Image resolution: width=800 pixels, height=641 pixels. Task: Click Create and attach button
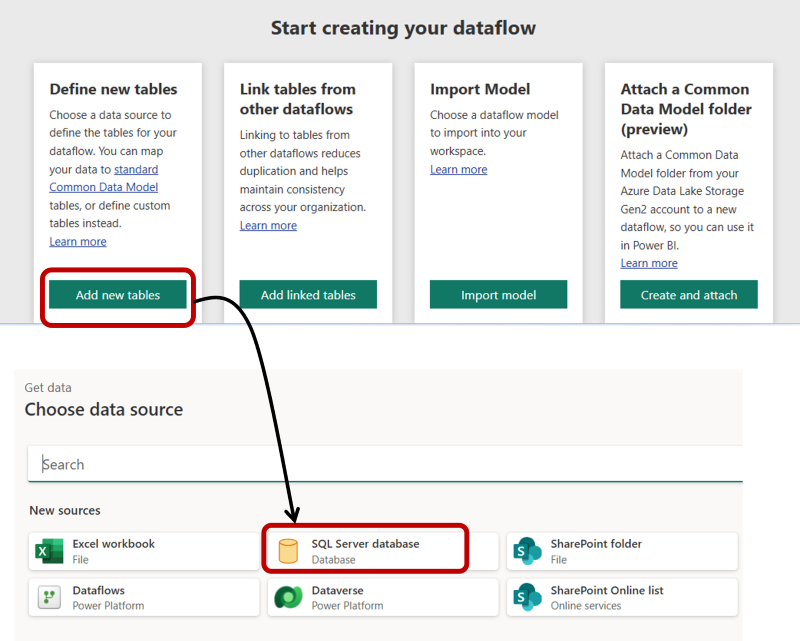(689, 294)
